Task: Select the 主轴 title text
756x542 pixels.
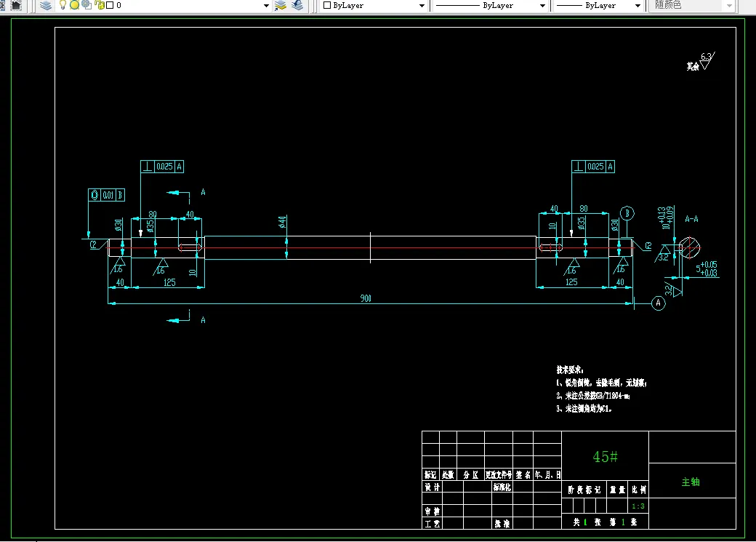Action: 691,482
